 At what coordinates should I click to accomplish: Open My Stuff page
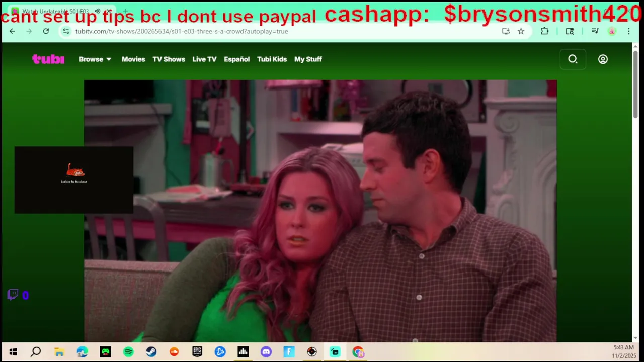click(x=308, y=59)
